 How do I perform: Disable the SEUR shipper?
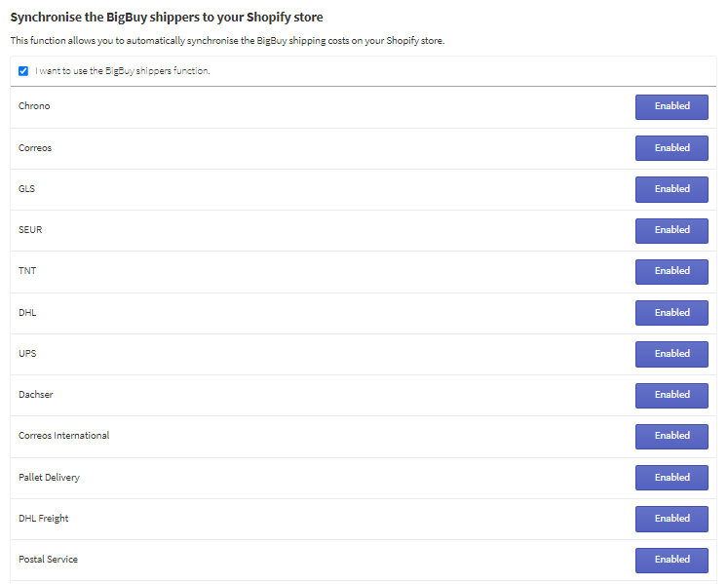click(671, 230)
